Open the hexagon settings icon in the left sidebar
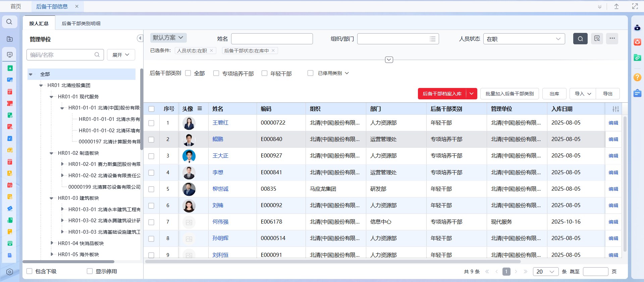Screen dimensions: 644x282 pos(10,272)
